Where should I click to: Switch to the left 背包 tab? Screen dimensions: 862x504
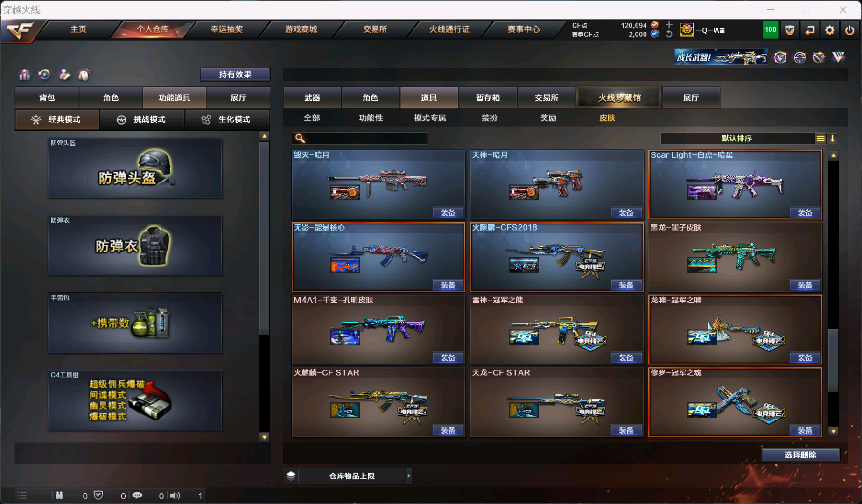[x=47, y=98]
